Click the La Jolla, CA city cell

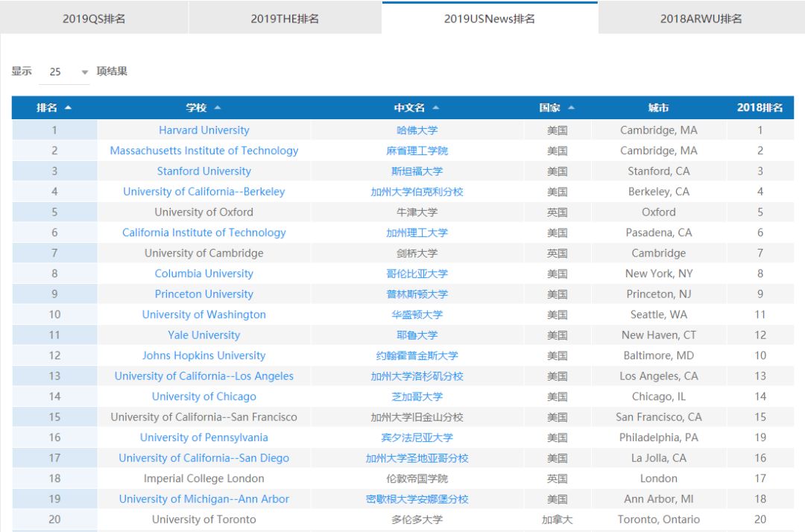pos(659,459)
